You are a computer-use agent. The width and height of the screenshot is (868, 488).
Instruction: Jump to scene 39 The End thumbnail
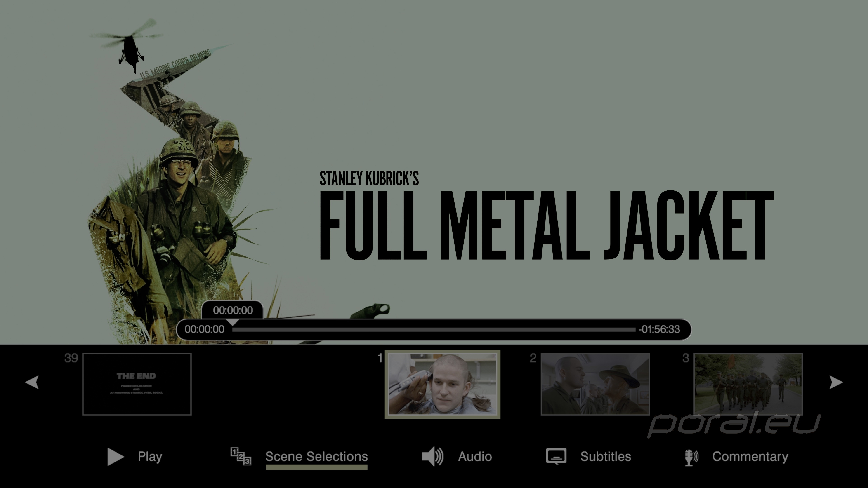pos(137,384)
